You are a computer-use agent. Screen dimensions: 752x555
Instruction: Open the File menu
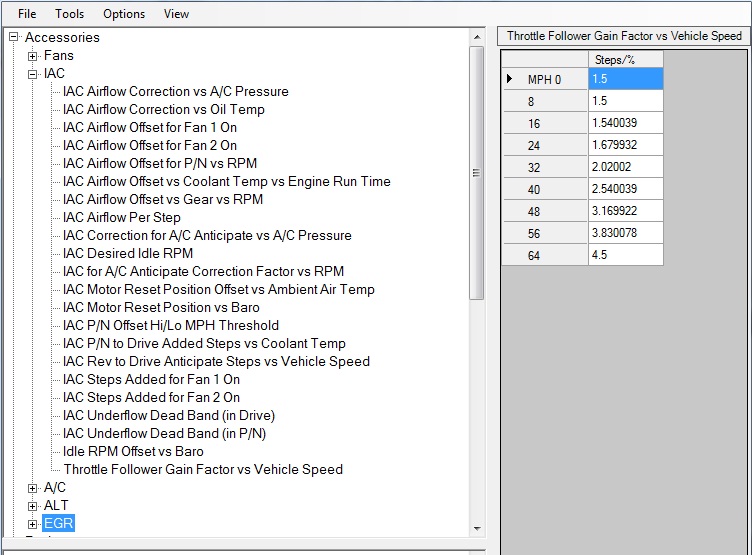pyautogui.click(x=27, y=14)
